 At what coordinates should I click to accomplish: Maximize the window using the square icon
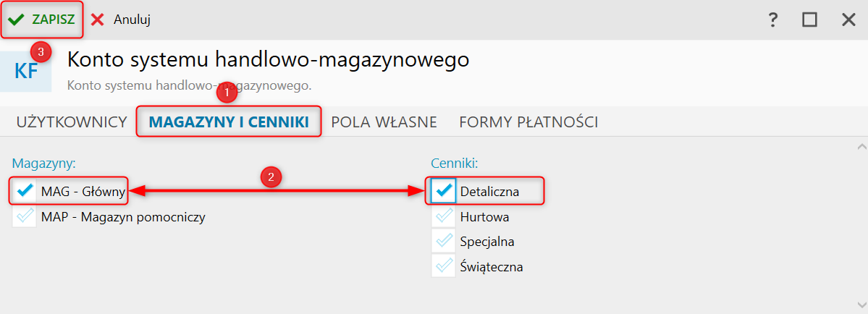pos(809,20)
